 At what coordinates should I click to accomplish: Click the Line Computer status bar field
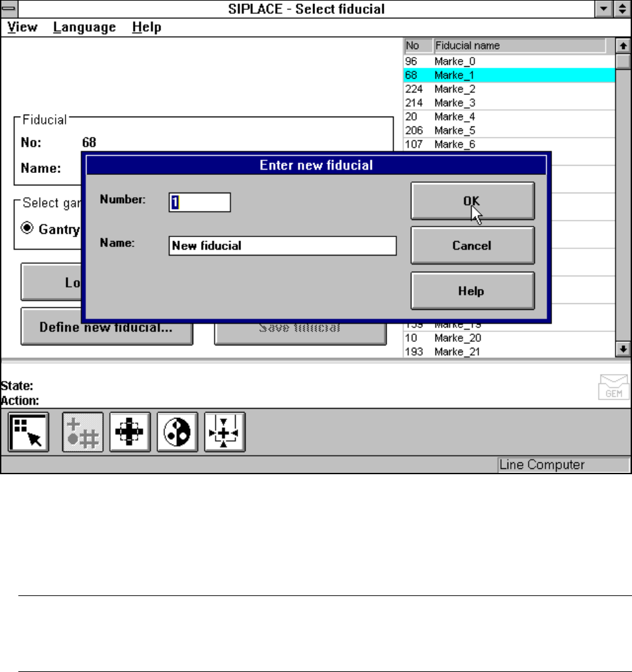click(x=564, y=464)
